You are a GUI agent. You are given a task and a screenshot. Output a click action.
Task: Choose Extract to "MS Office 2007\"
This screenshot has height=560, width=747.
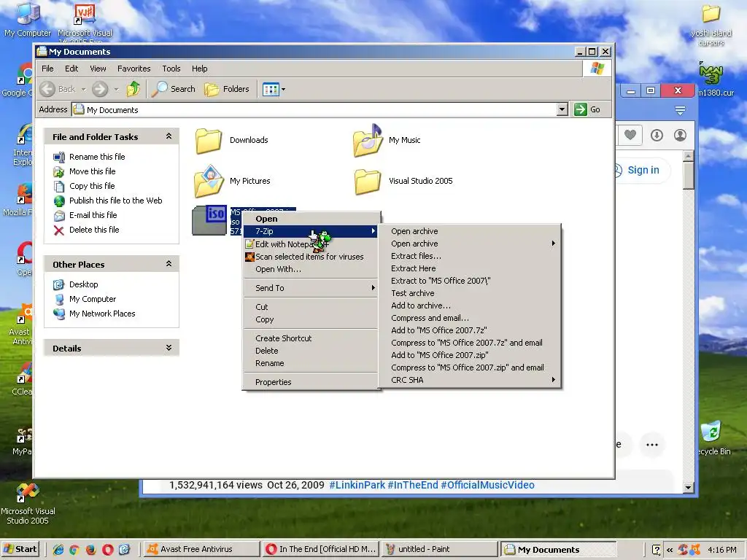pos(469,281)
